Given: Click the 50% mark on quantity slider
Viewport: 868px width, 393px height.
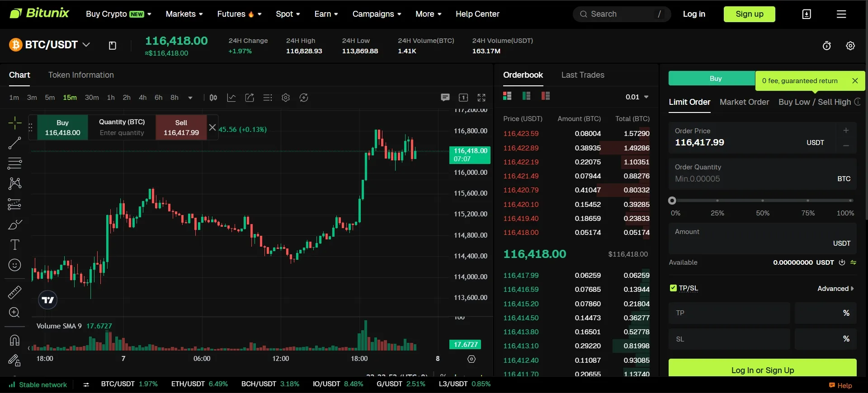Looking at the screenshot, I should pyautogui.click(x=763, y=201).
